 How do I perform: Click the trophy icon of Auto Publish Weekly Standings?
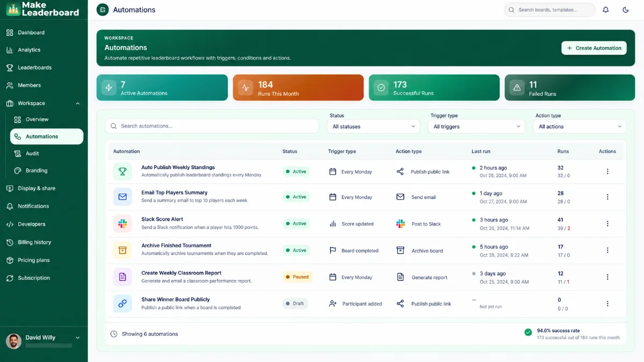pyautogui.click(x=122, y=172)
